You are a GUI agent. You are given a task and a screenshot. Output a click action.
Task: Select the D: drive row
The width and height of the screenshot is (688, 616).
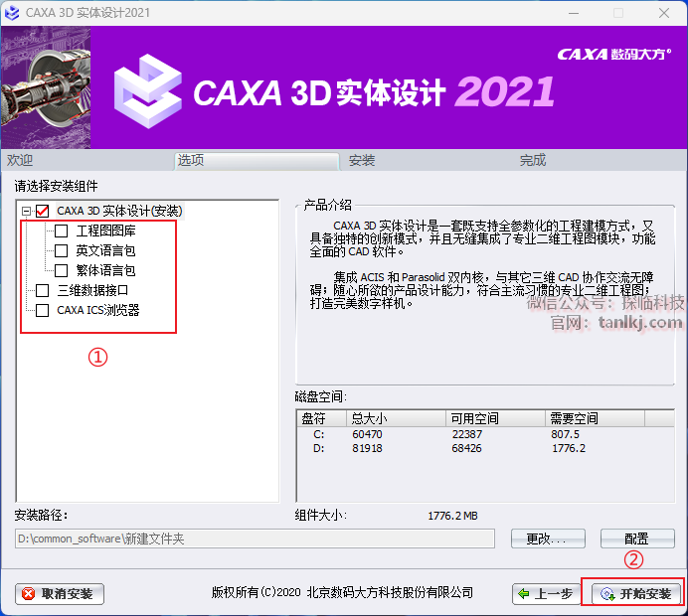pyautogui.click(x=485, y=448)
